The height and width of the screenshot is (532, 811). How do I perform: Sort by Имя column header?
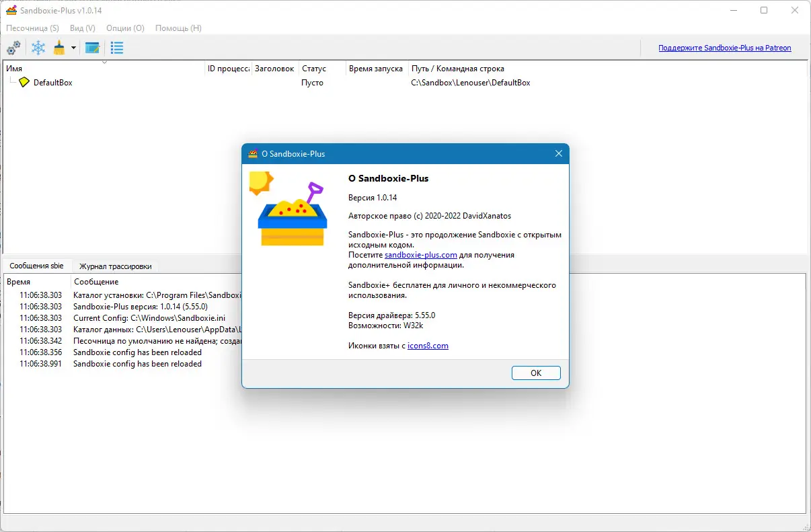pyautogui.click(x=104, y=69)
